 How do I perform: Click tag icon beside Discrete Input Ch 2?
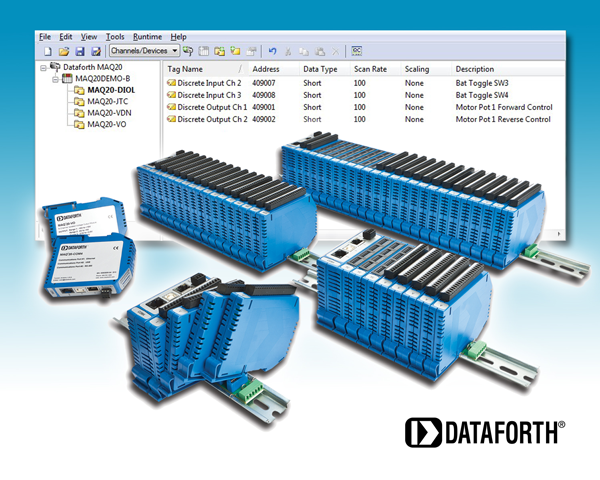tap(171, 83)
